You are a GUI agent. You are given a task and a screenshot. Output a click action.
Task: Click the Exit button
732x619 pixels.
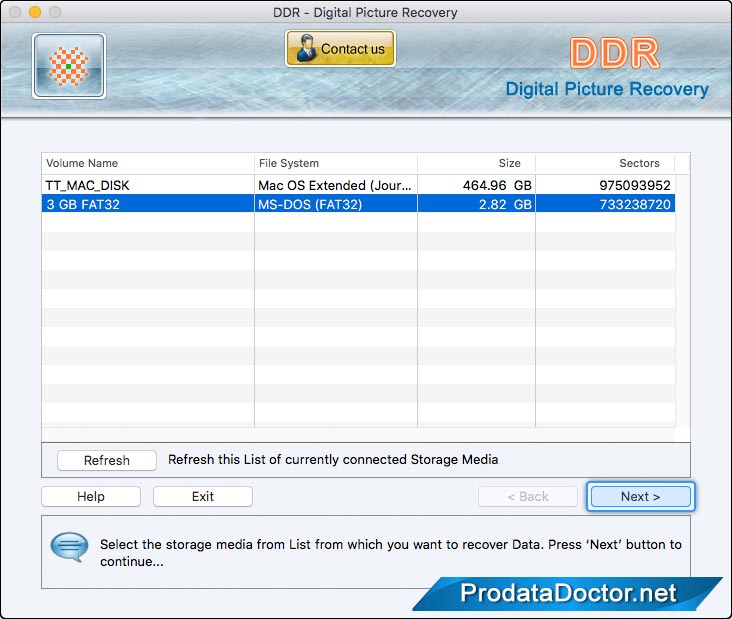[203, 496]
